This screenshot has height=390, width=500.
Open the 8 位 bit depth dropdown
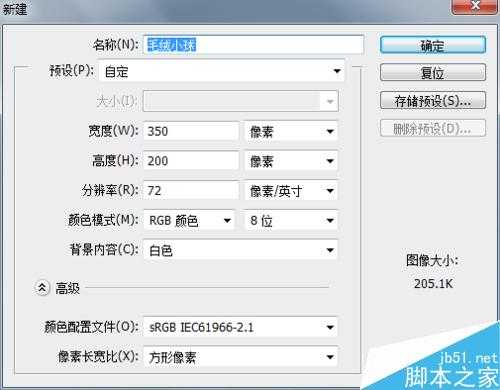291,220
